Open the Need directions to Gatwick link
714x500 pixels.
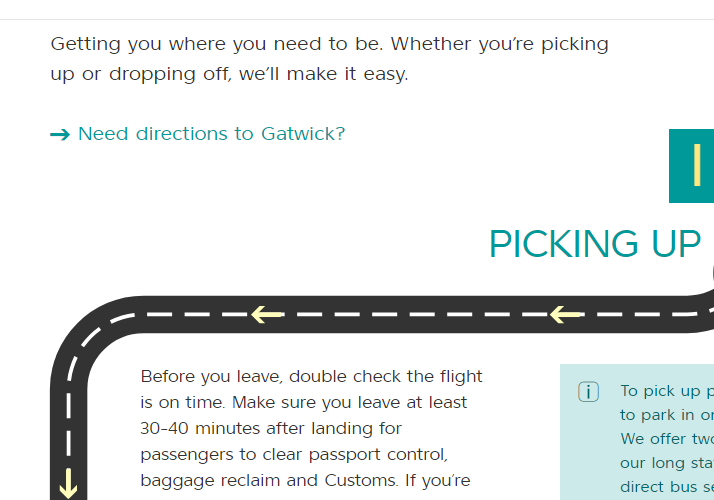(x=211, y=134)
